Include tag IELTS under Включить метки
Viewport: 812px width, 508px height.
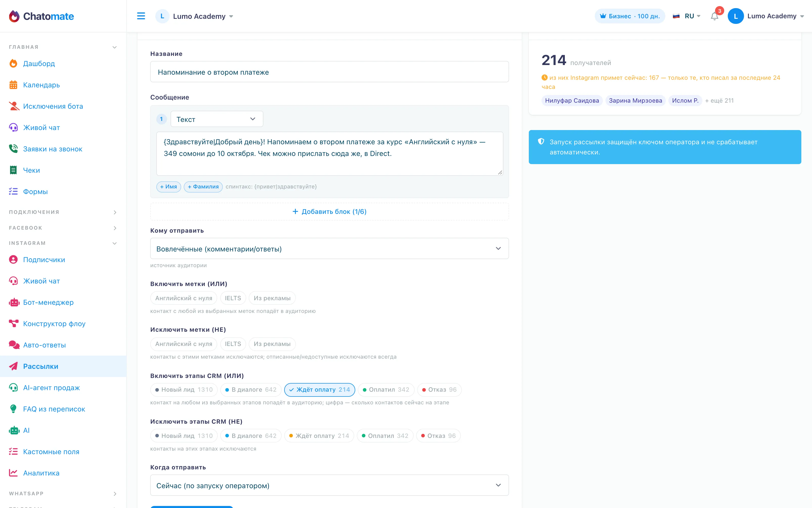[x=233, y=298]
